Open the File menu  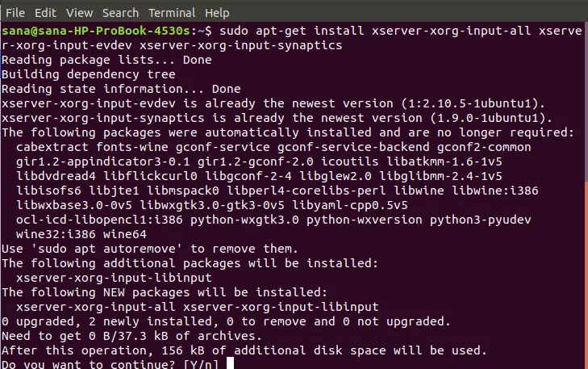pos(15,13)
